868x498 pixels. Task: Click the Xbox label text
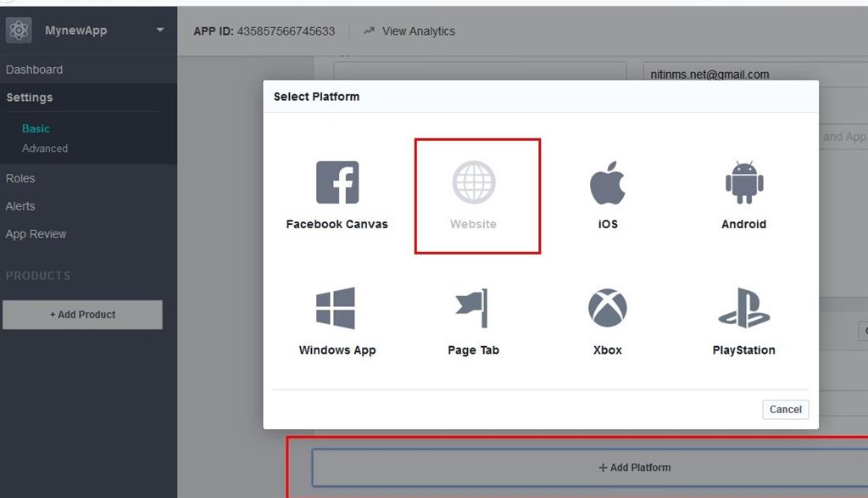(x=607, y=350)
